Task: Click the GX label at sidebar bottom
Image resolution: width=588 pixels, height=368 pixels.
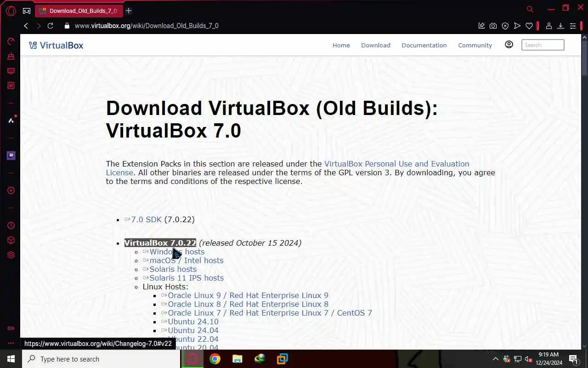Action: click(11, 328)
